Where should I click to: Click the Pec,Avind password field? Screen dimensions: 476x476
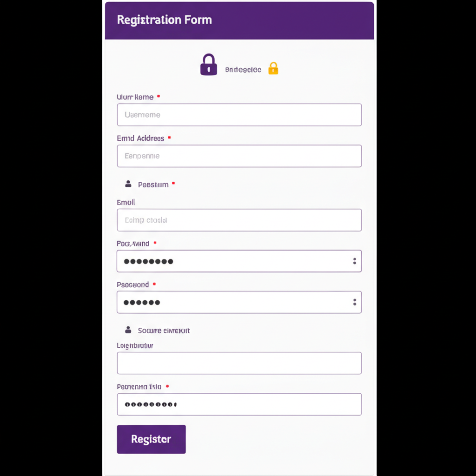(232, 261)
